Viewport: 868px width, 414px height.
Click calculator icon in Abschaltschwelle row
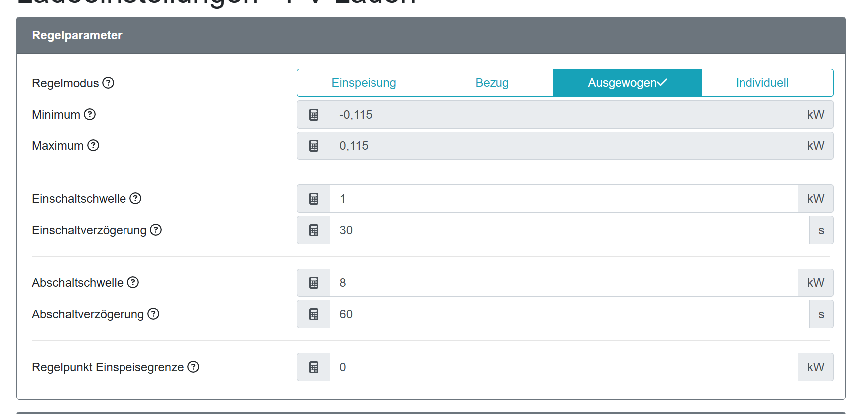[314, 283]
